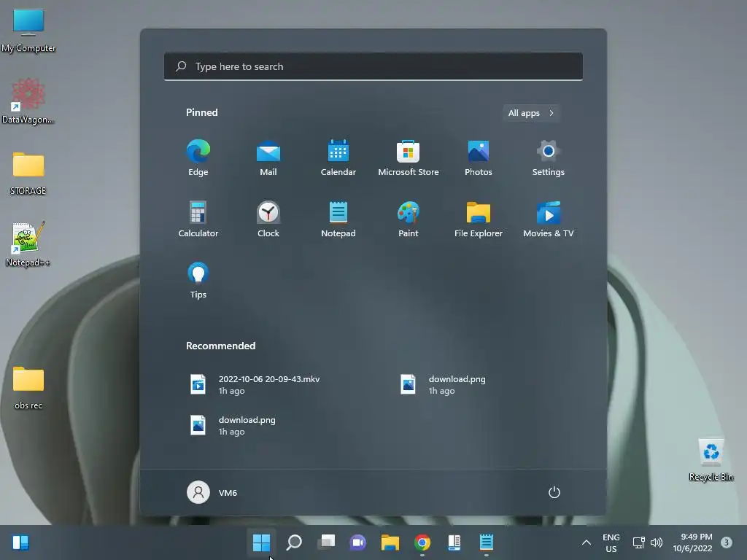Select the STORAGE folder on desktop
This screenshot has height=560, width=747.
[x=28, y=174]
